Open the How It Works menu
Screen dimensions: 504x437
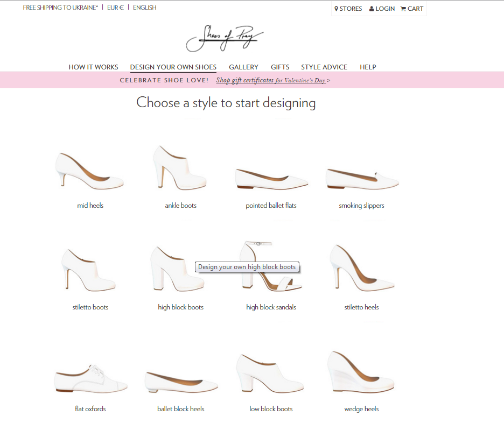tap(94, 67)
